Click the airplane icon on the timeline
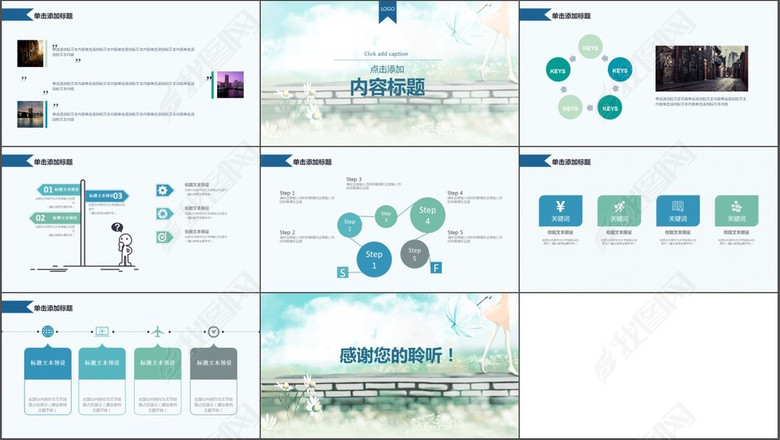This screenshot has width=780, height=440. click(158, 331)
